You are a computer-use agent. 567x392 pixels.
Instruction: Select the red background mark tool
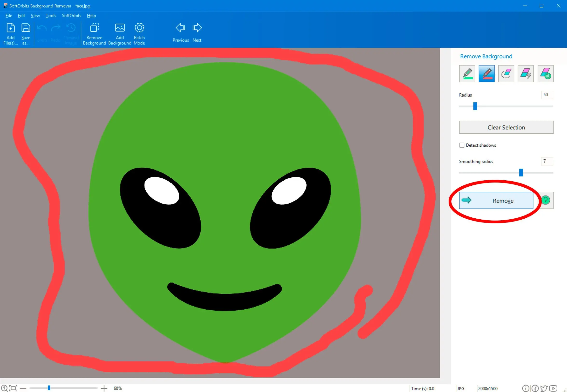pos(487,73)
